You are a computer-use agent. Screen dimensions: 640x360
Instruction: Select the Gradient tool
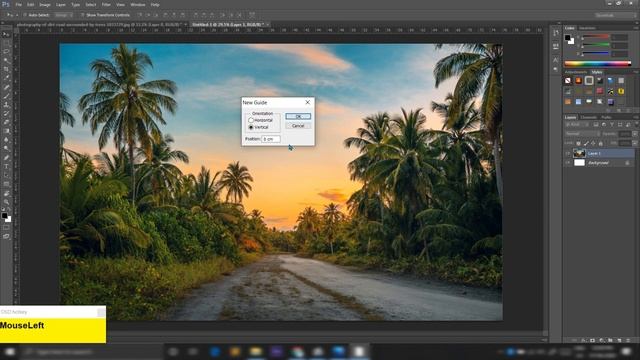[x=6, y=131]
